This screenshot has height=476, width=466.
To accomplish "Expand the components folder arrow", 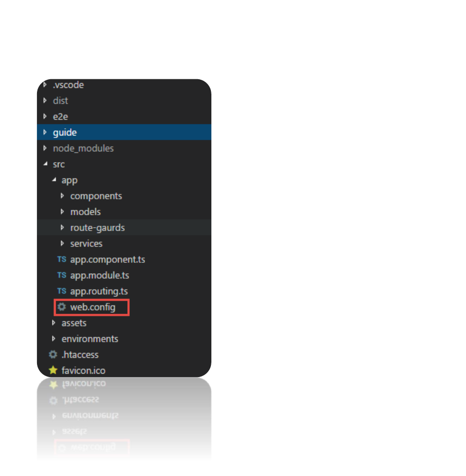I will coord(62,195).
